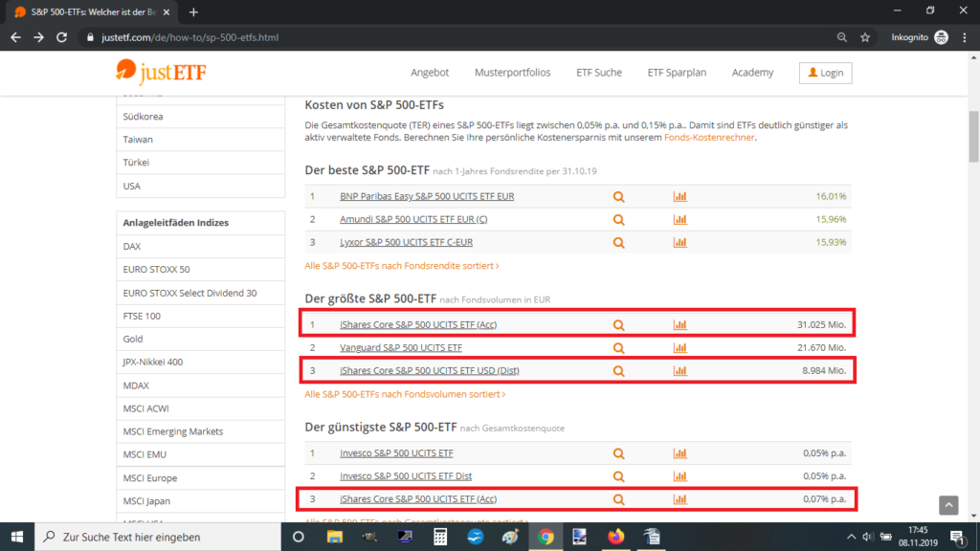This screenshot has width=980, height=551.
Task: Go back to the previous page
Action: (x=15, y=37)
